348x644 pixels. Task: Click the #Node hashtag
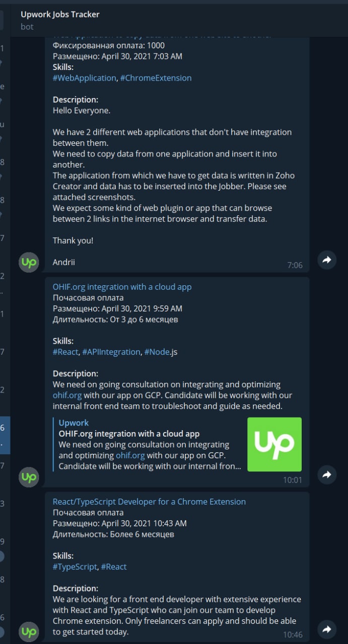point(157,352)
